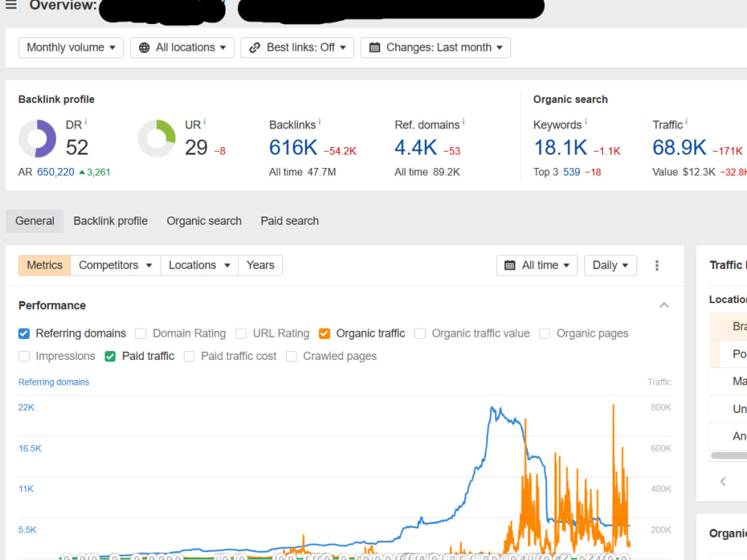747x560 pixels.
Task: Enable Paid traffic cost checkbox
Action: click(x=189, y=356)
